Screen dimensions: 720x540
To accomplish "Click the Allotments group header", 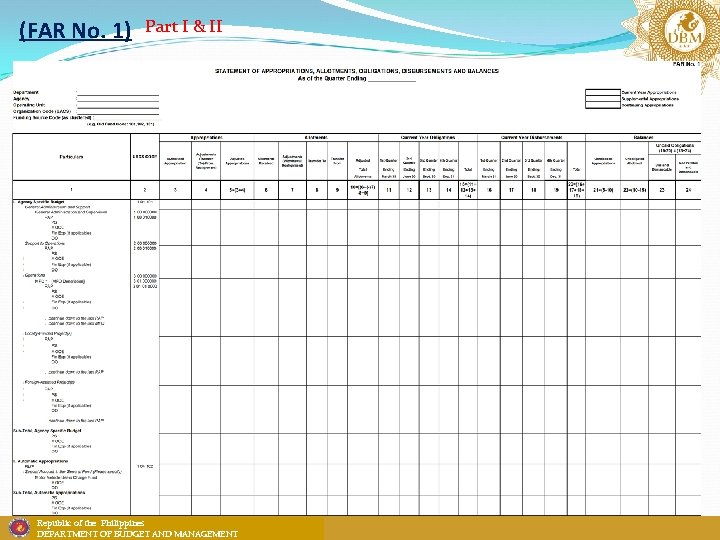I will (316, 138).
